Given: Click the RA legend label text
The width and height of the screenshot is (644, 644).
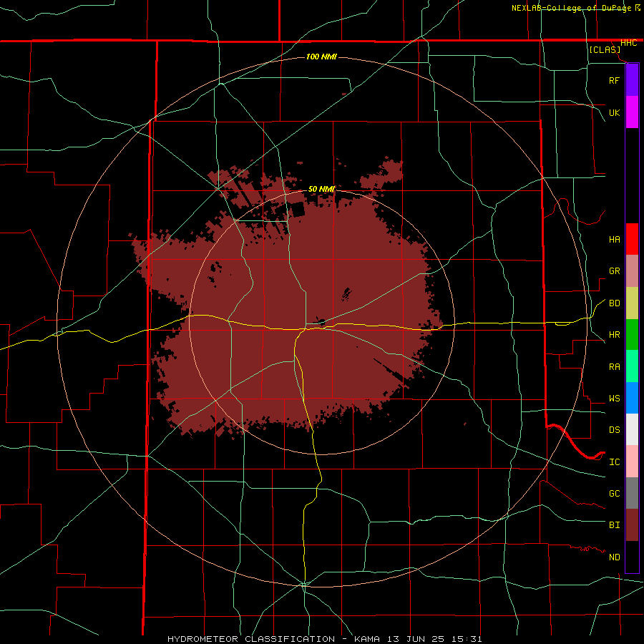Looking at the screenshot, I should pyautogui.click(x=614, y=367).
